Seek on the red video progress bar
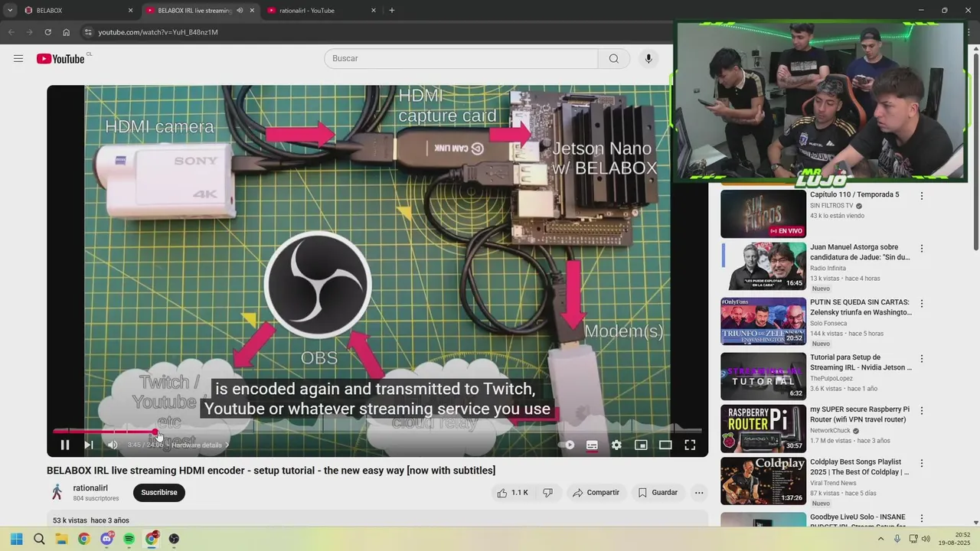The image size is (980, 551). click(377, 432)
